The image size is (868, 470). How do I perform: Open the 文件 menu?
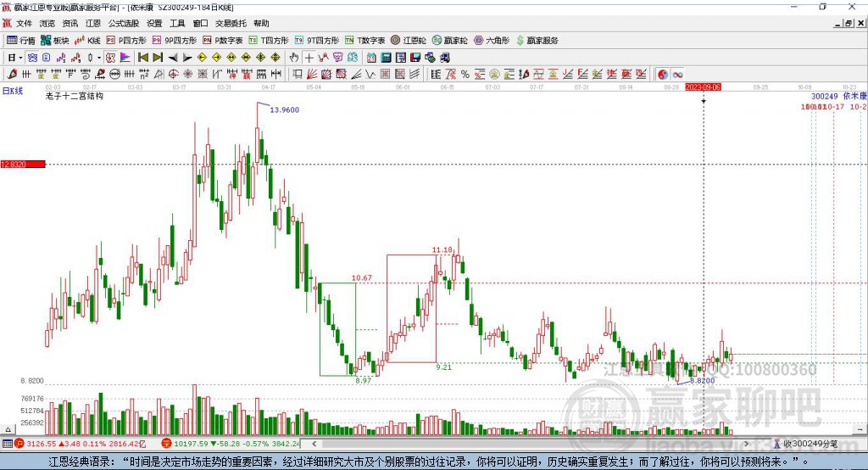[x=24, y=23]
